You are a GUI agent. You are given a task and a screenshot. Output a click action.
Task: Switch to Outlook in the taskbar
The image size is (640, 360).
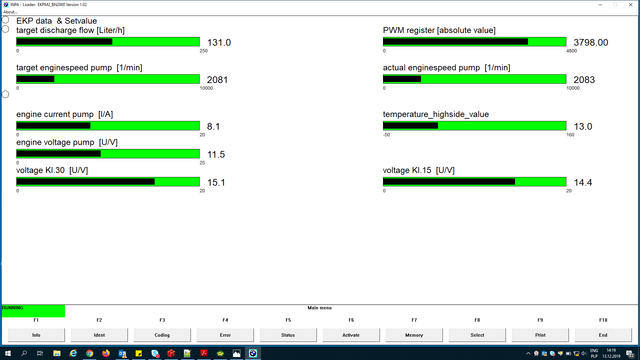click(x=122, y=353)
